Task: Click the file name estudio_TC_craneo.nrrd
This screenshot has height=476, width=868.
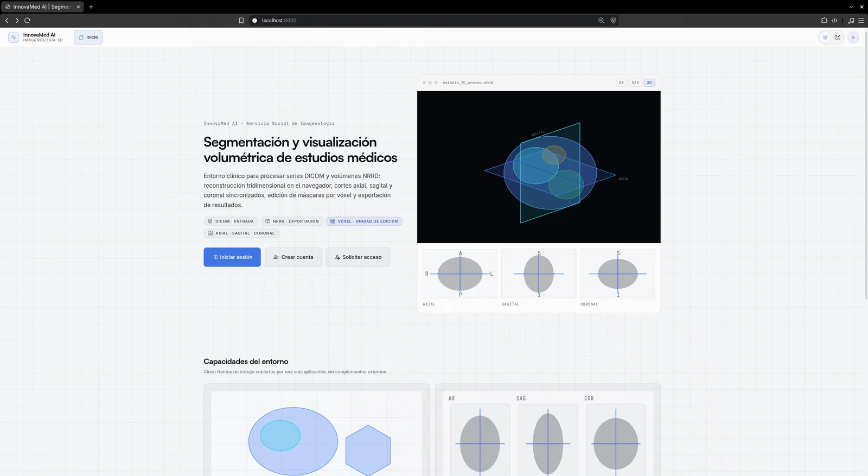Action: pyautogui.click(x=468, y=82)
